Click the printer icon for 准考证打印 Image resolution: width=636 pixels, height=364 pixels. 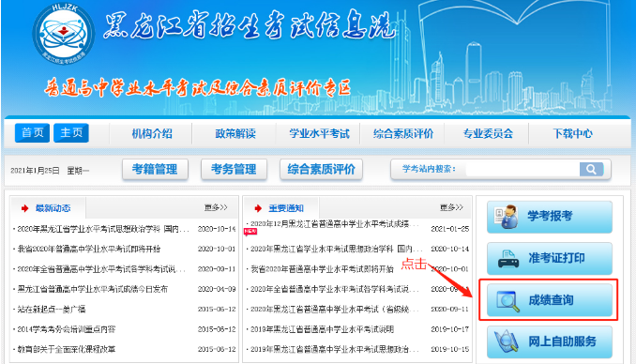pyautogui.click(x=507, y=259)
